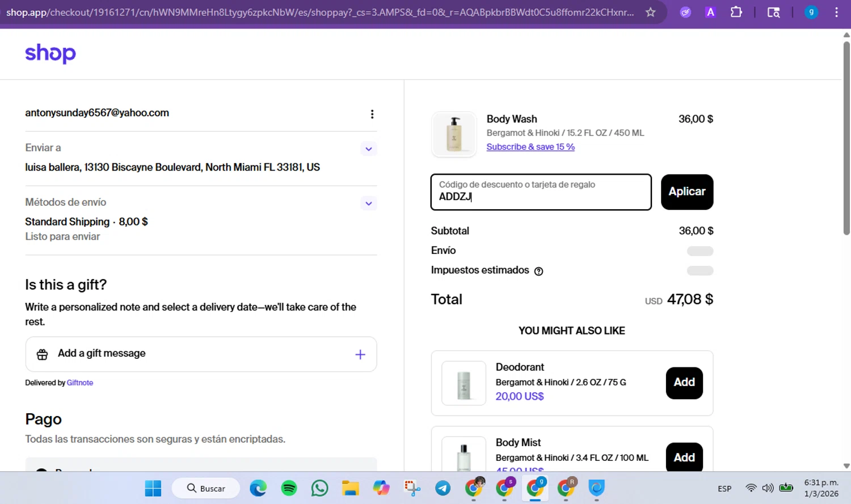The image size is (851, 504).
Task: Click the page vertical scrollbar
Action: pyautogui.click(x=846, y=138)
